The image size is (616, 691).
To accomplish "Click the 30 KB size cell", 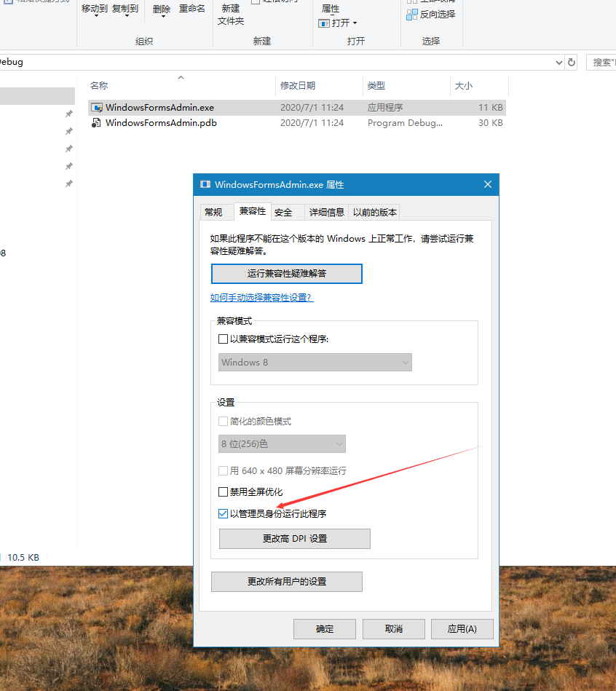I will (x=491, y=123).
